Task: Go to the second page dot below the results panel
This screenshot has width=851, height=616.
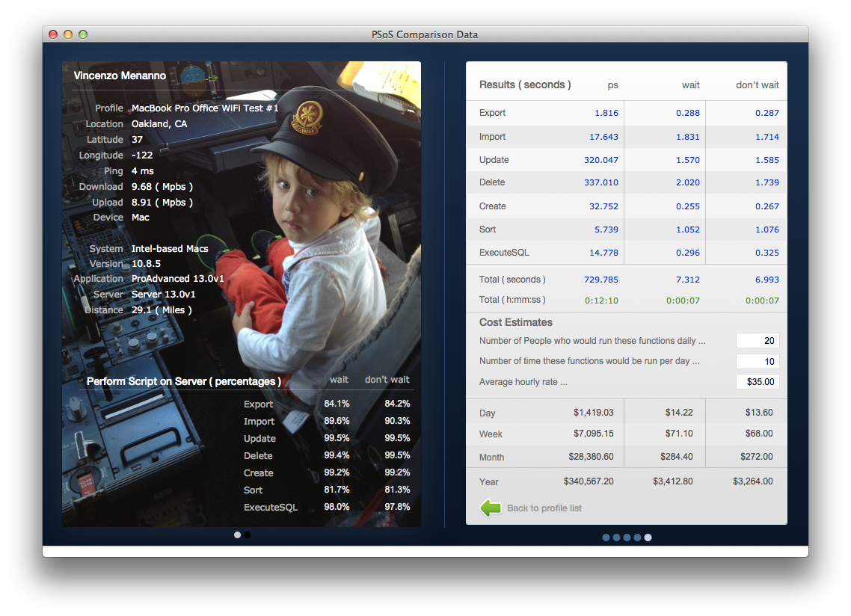Action: coord(616,538)
